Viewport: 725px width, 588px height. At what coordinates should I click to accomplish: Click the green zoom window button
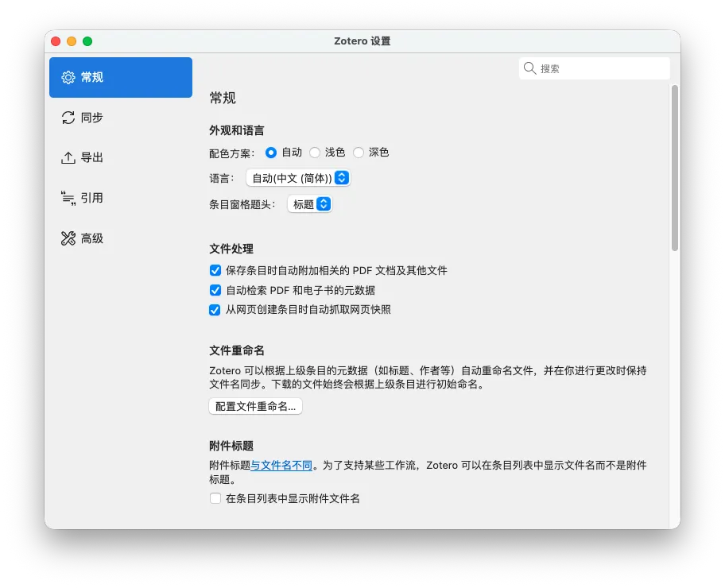(x=87, y=41)
